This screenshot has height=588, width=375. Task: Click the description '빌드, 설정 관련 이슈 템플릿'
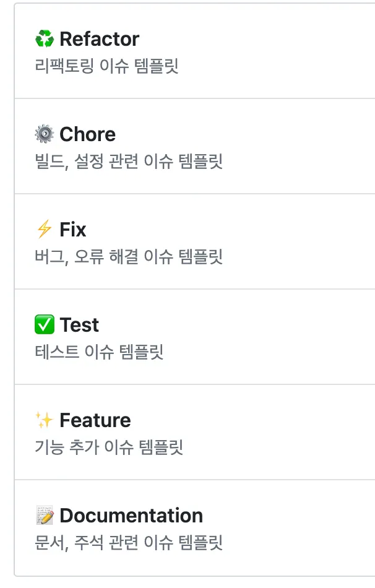[129, 162]
